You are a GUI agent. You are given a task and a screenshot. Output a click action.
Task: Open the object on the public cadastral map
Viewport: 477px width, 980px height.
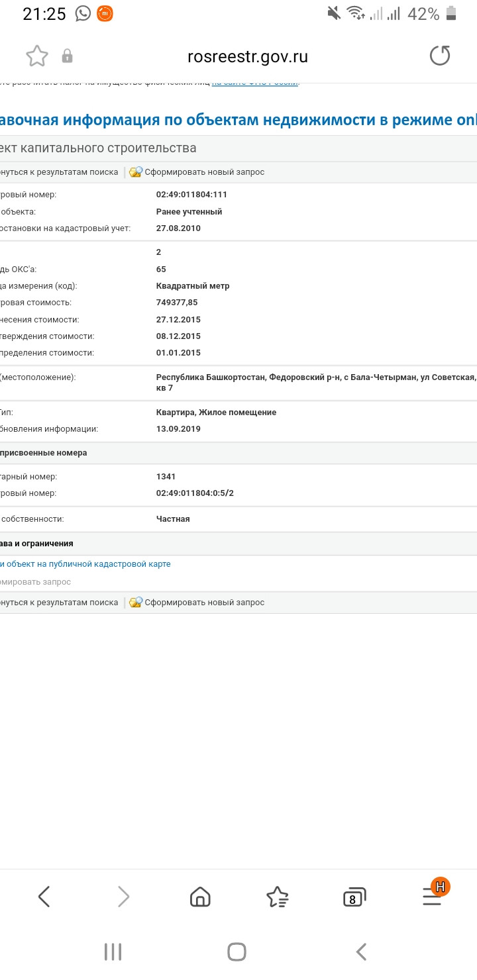pos(86,564)
